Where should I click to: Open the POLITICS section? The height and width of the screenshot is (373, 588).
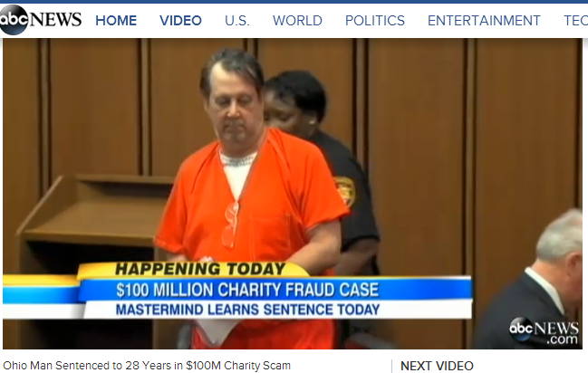click(375, 21)
